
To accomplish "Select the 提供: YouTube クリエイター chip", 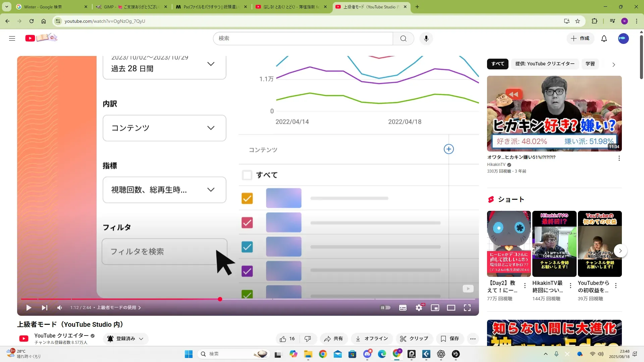I will click(x=545, y=64).
